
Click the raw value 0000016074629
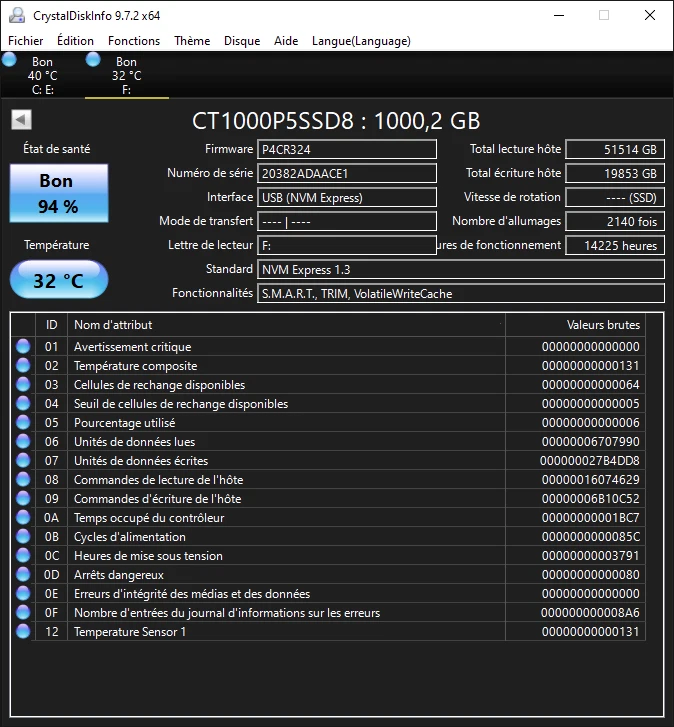[x=591, y=480]
